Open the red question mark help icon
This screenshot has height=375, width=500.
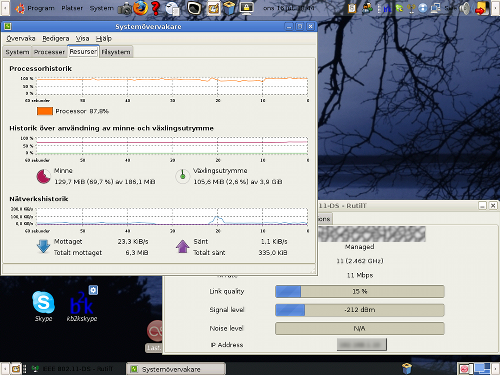coord(155,8)
